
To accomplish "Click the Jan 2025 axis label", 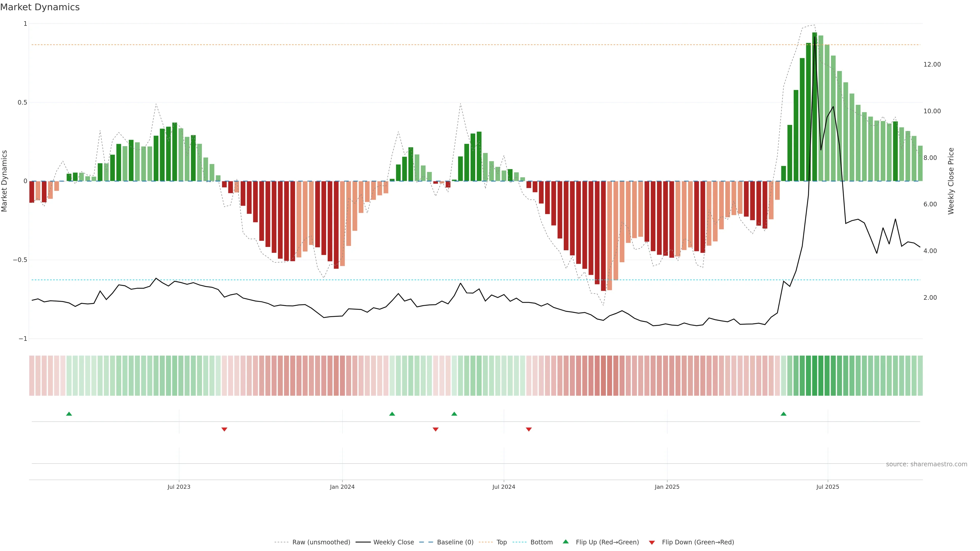I will coord(667,487).
